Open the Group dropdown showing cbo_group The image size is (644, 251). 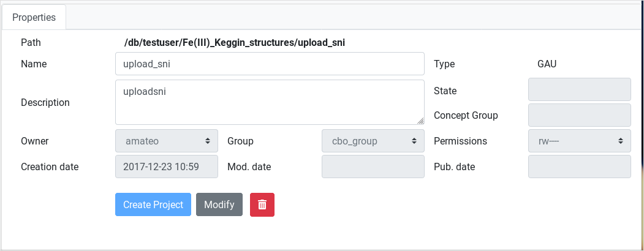pyautogui.click(x=373, y=141)
